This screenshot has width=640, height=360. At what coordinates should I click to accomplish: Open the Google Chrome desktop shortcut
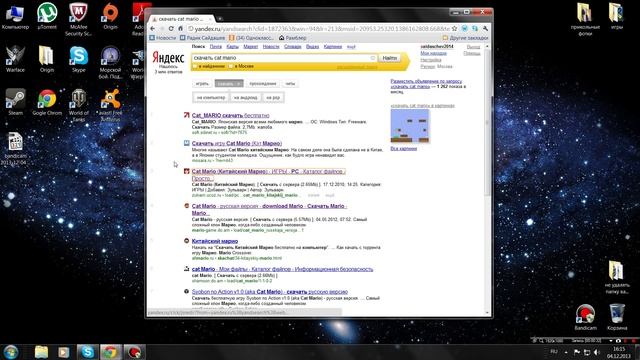(47, 102)
